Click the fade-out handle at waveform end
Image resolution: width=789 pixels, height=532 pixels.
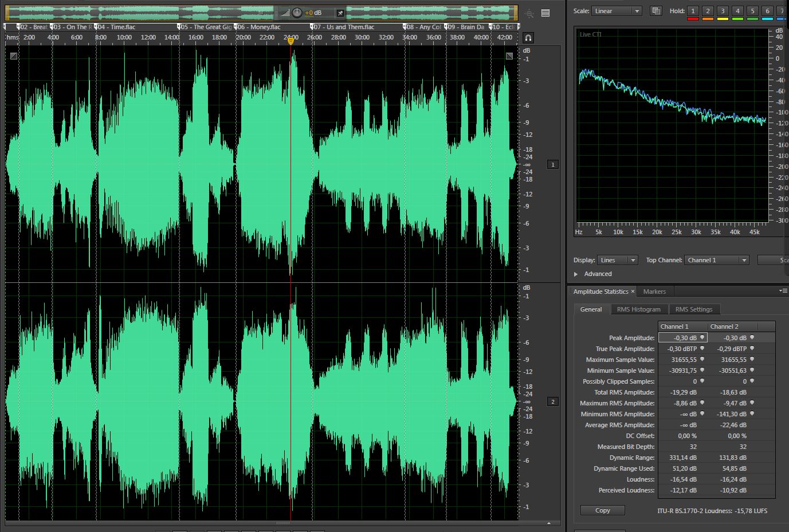click(x=509, y=56)
